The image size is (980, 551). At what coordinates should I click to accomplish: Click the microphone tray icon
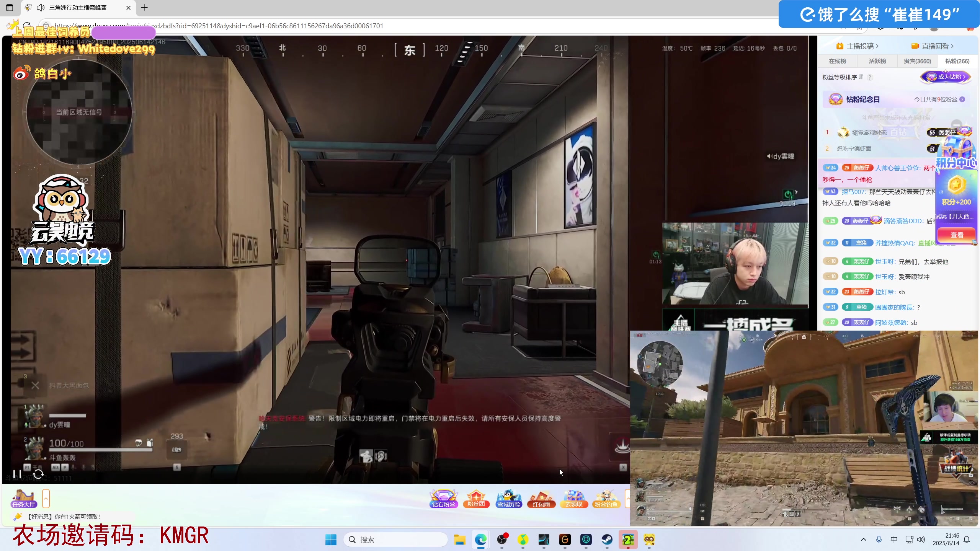coord(879,540)
